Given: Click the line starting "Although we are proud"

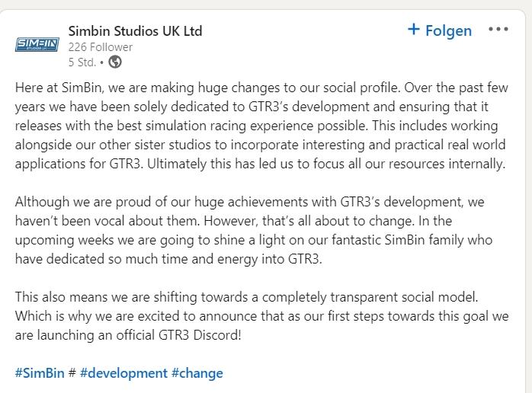Looking at the screenshot, I should [x=250, y=202].
